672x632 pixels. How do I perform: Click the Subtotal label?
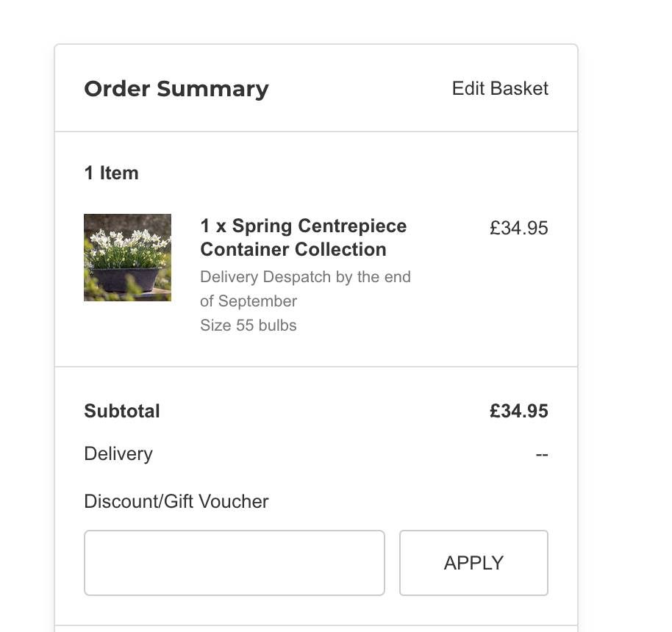click(122, 411)
